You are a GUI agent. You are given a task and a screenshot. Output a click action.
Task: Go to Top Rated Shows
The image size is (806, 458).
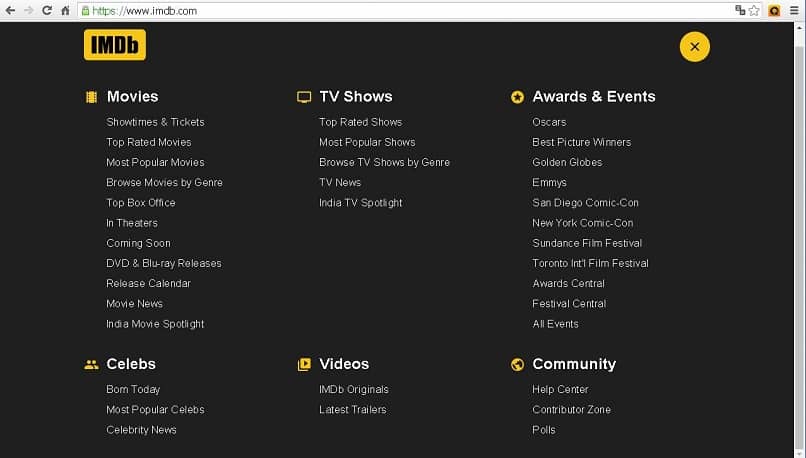361,122
